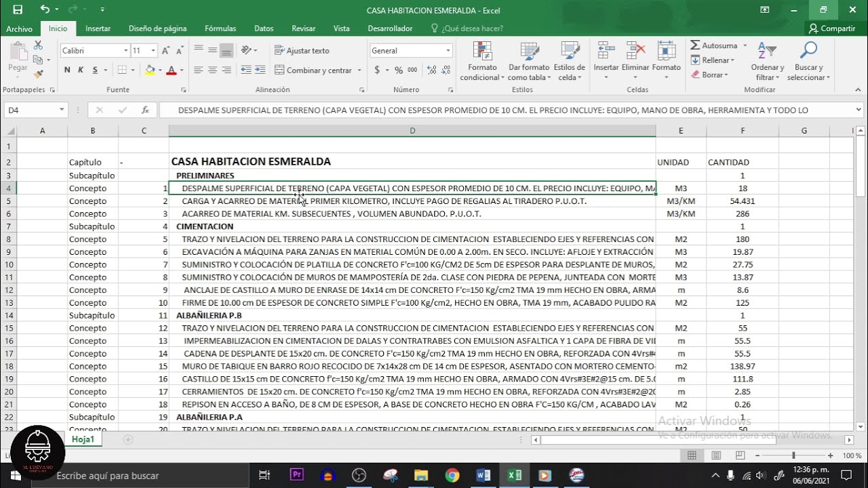Image resolution: width=868 pixels, height=488 pixels.
Task: Toggle underline formatting with the S button
Action: [x=95, y=70]
